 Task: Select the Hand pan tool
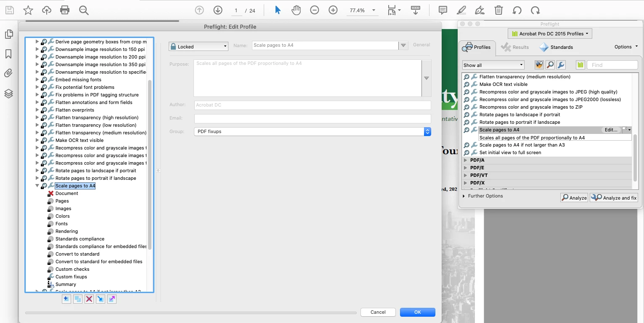296,10
